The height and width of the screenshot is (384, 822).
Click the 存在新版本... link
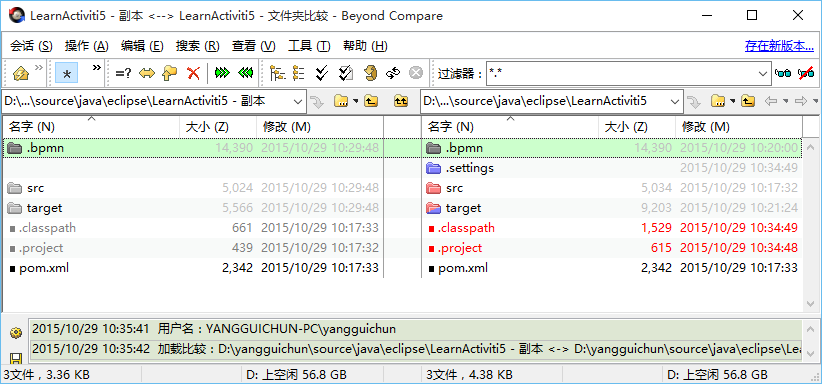point(780,46)
